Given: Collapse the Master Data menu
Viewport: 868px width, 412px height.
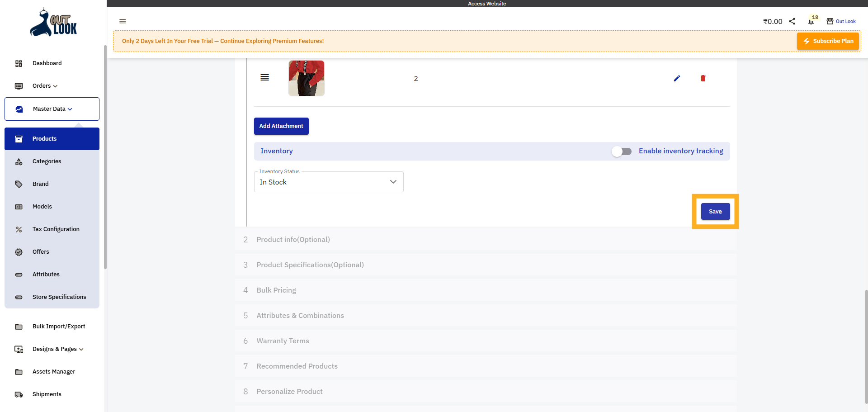Looking at the screenshot, I should click(70, 109).
